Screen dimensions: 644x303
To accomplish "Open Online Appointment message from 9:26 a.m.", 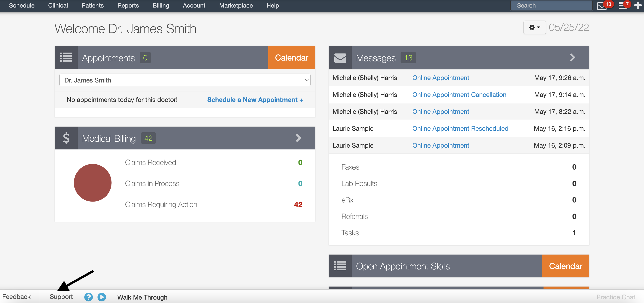I will coord(441,78).
